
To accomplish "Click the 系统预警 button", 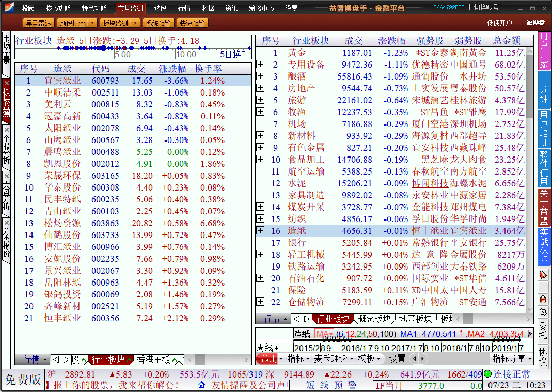I will tap(158, 23).
